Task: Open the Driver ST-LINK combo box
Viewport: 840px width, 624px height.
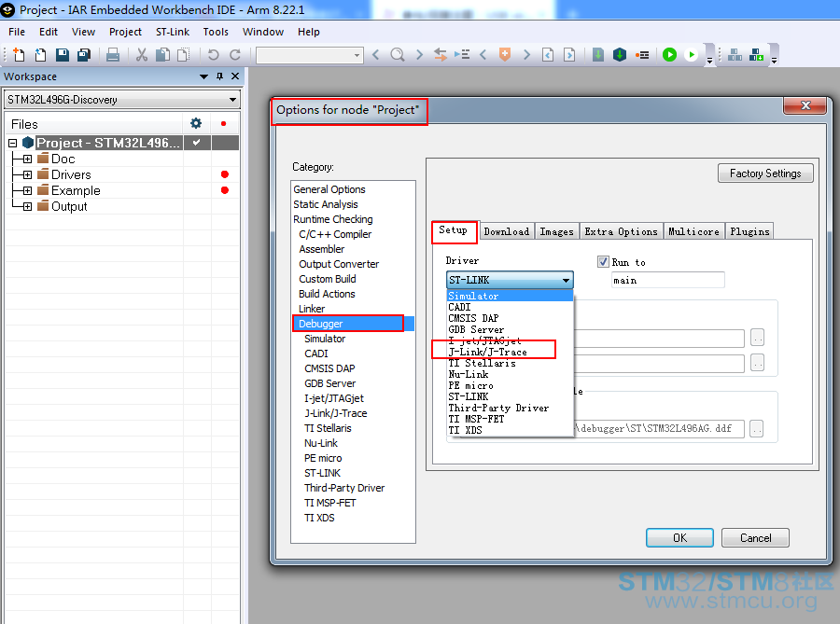Action: pyautogui.click(x=510, y=280)
